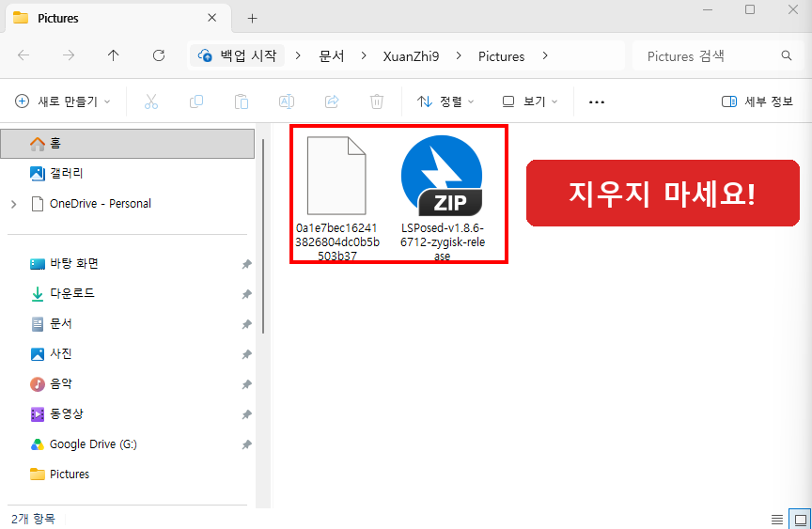Expand chevron after 백업 시작 breadcrumb
Screen dimensions: 812x529
[298, 55]
